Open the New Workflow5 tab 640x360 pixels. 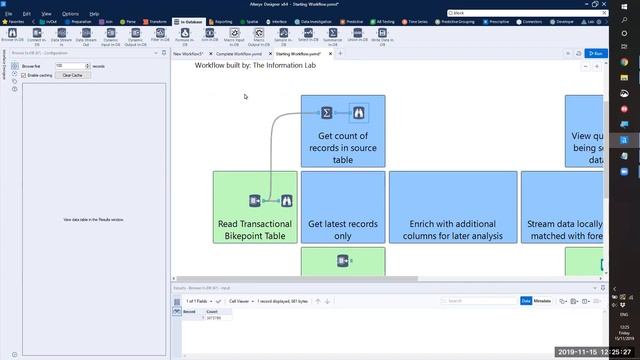click(x=188, y=54)
